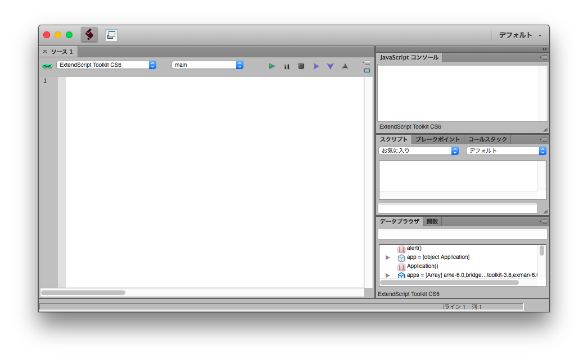Screen dimensions: 588x364
Task: Click the green zoom window button
Action: (x=69, y=35)
